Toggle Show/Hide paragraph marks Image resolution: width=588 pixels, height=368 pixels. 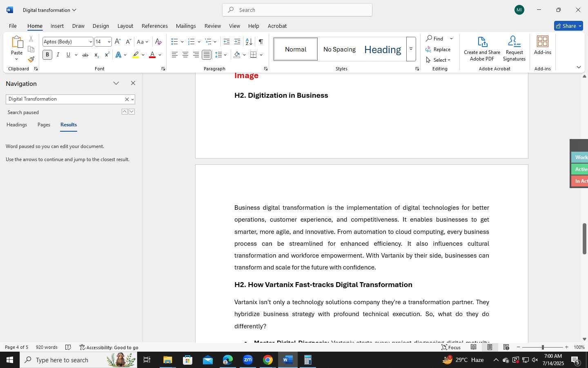click(x=261, y=42)
